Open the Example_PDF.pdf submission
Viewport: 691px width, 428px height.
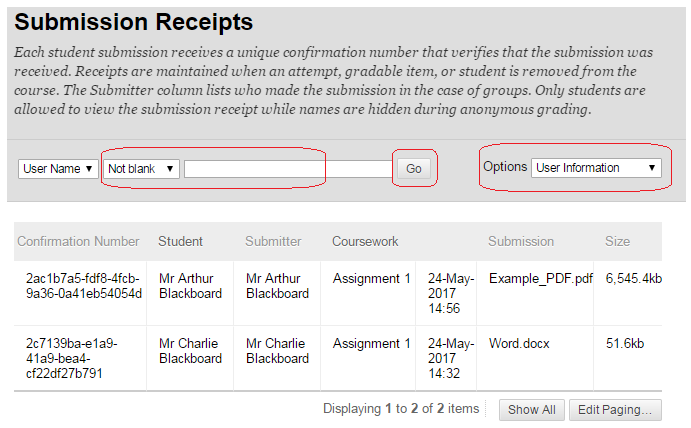[540, 278]
